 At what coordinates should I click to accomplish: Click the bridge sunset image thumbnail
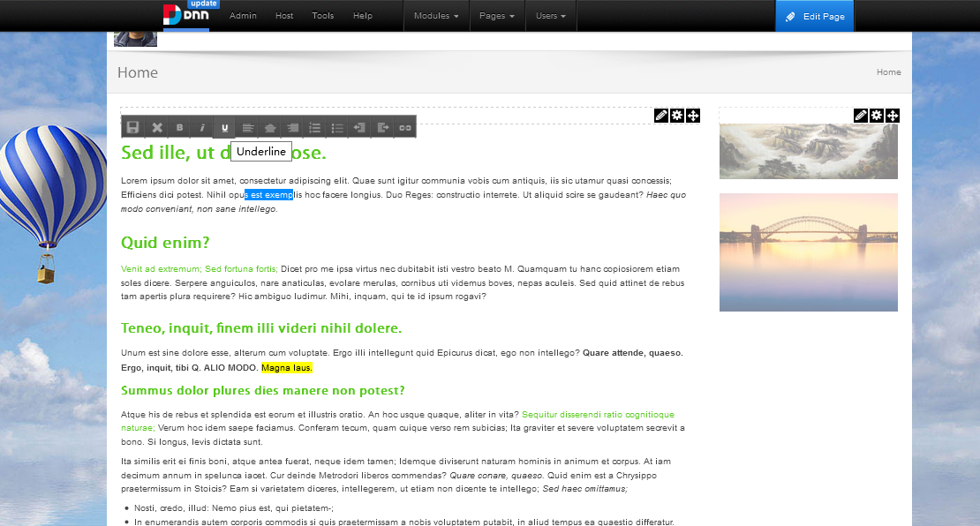click(x=808, y=252)
